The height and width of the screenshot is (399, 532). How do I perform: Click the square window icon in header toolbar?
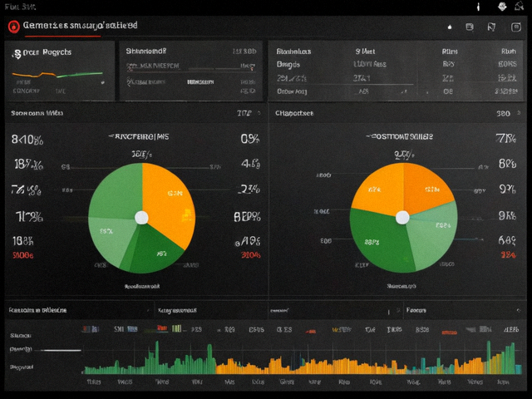point(470,27)
